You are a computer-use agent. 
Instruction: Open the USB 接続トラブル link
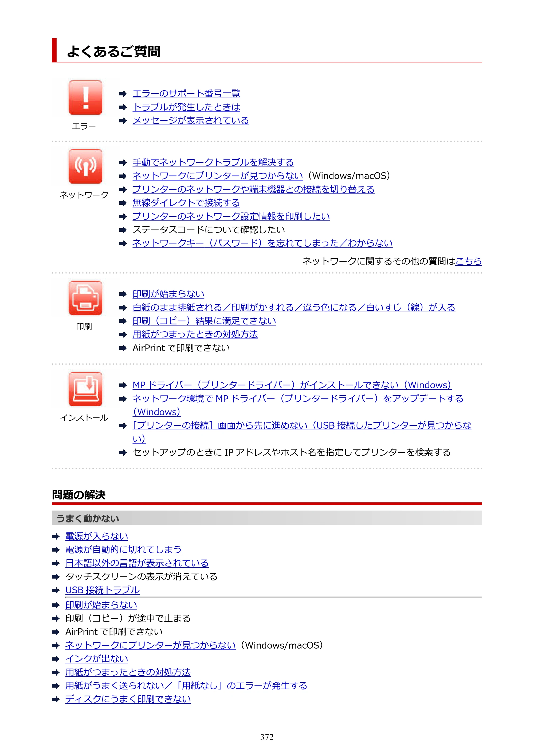(x=102, y=590)
